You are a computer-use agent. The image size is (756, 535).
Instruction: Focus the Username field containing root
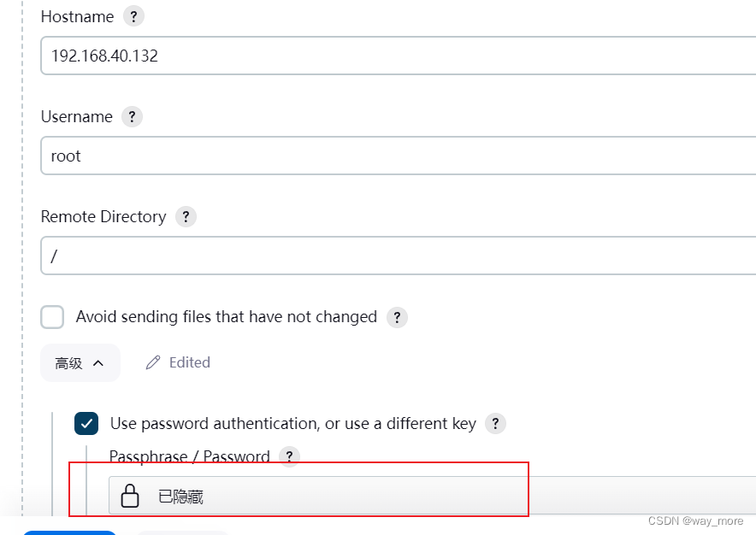pos(398,156)
